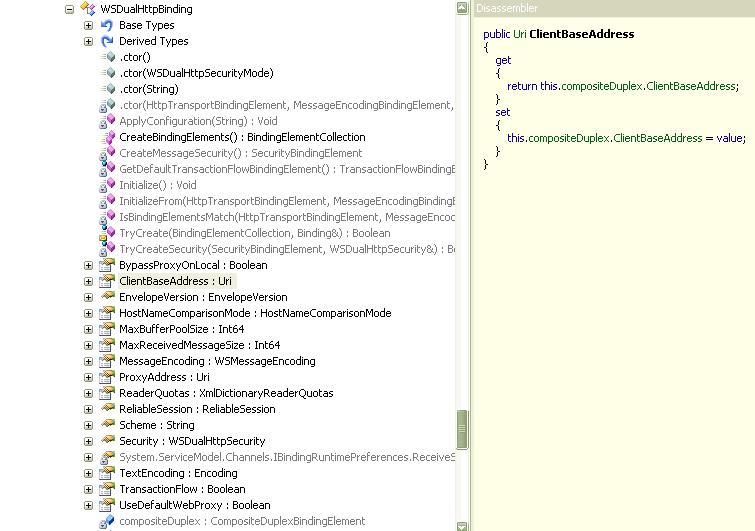Click the compositeDuplex field icon
This screenshot has width=755, height=531.
pyautogui.click(x=107, y=521)
